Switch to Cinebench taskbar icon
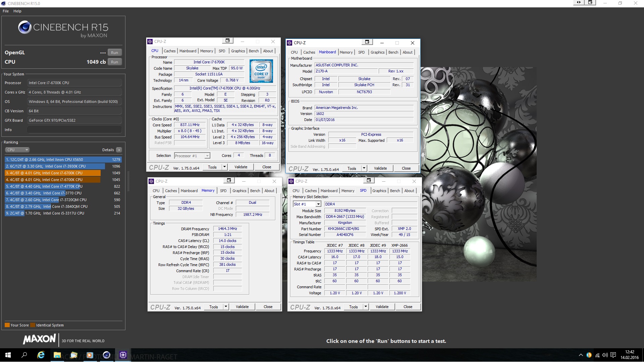The height and width of the screenshot is (362, 644). [x=106, y=355]
